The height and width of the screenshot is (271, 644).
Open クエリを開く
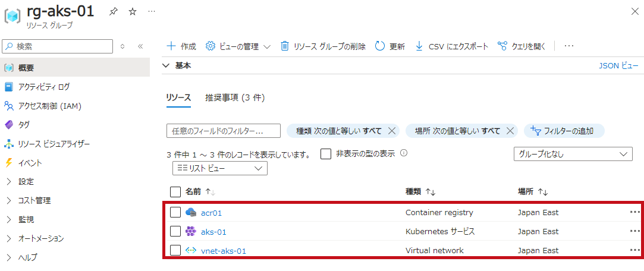[x=521, y=46]
